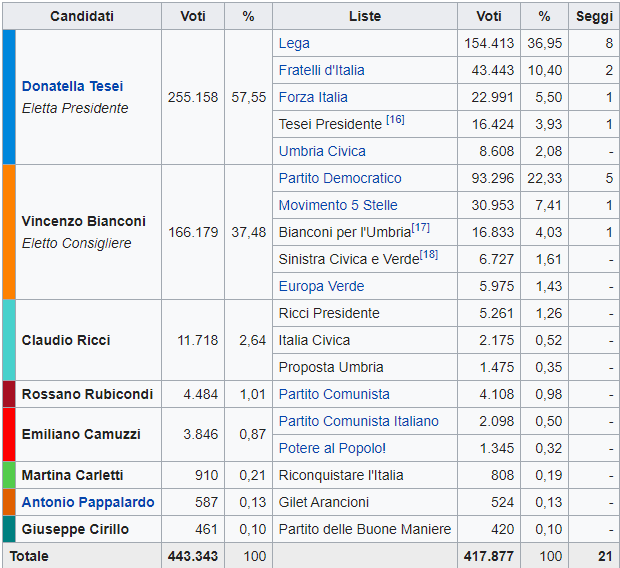Select total seats value 21

click(605, 556)
